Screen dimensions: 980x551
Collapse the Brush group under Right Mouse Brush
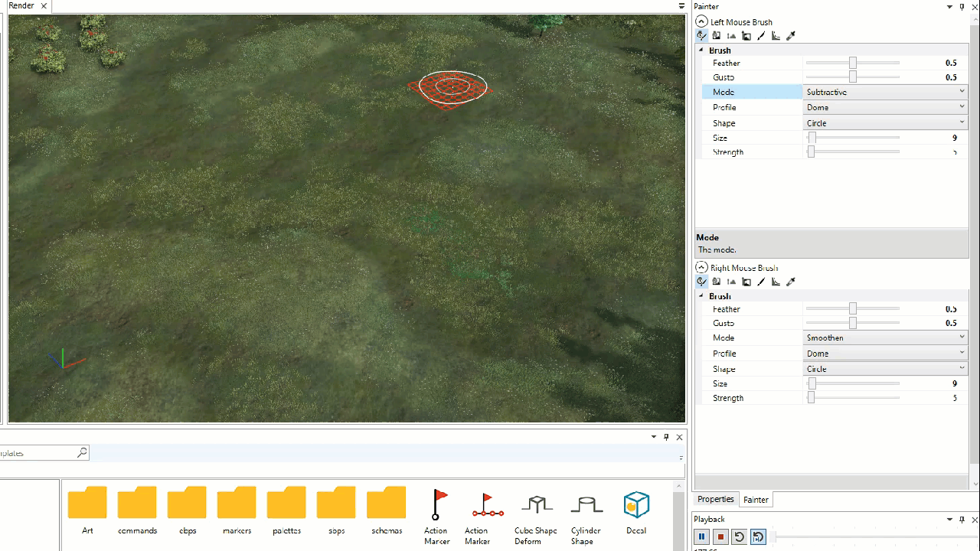(x=701, y=296)
